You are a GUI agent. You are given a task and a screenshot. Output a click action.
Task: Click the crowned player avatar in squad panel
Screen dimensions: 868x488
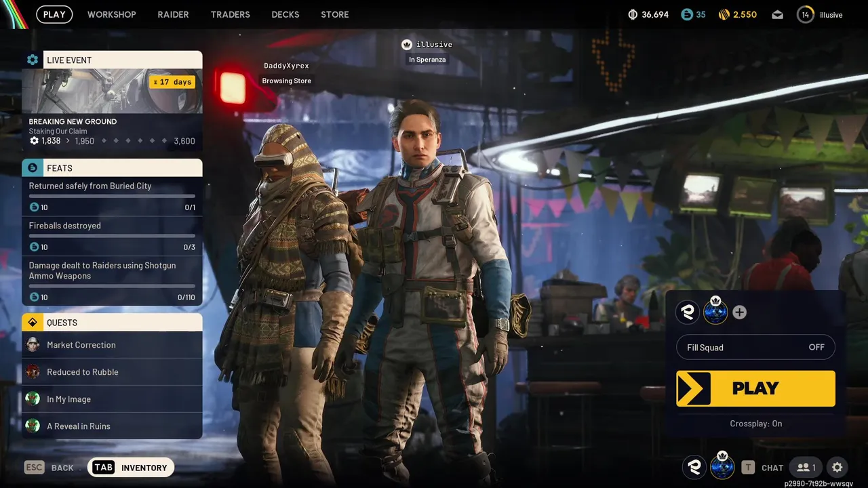point(716,310)
